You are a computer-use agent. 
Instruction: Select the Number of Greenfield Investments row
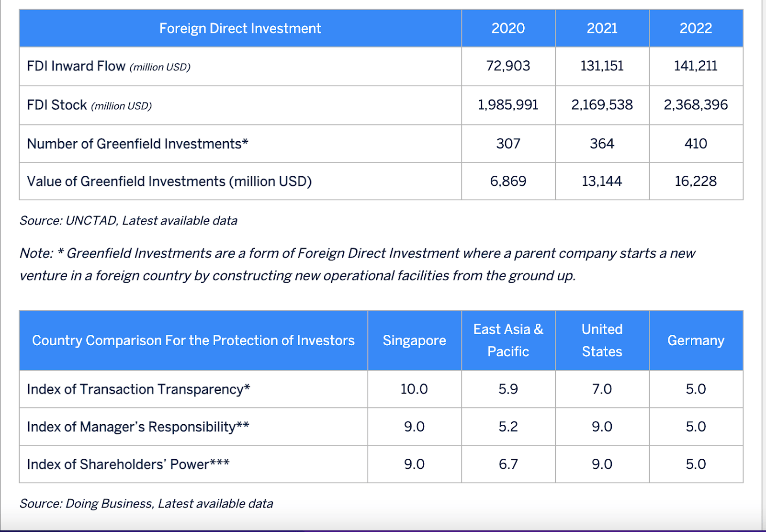(137, 143)
